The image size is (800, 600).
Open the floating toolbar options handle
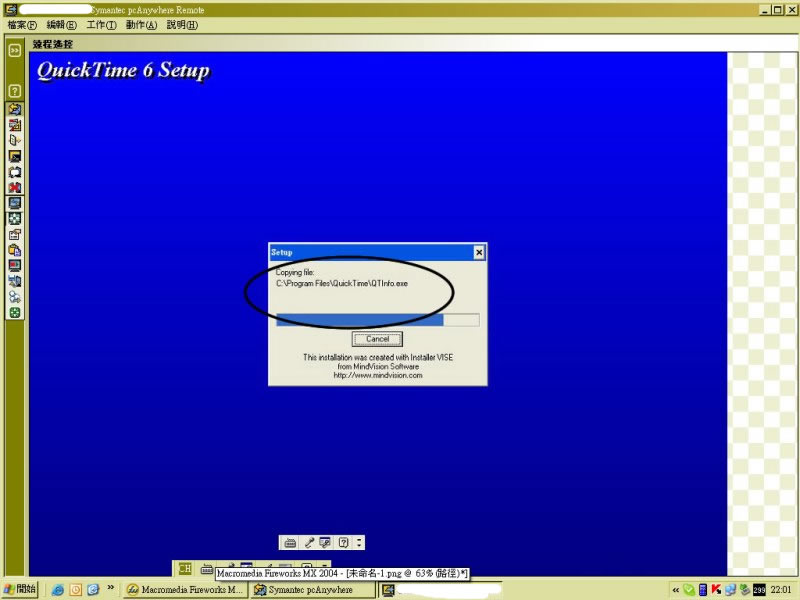(360, 543)
